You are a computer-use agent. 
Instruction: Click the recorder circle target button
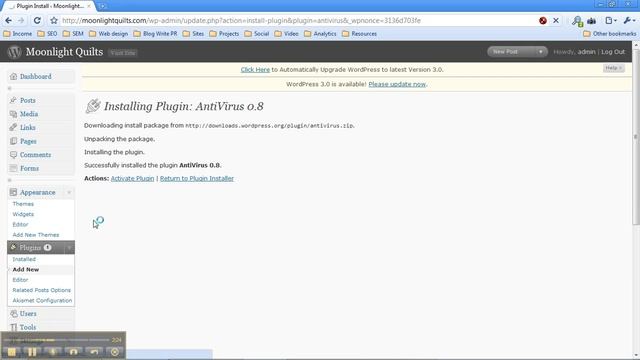(x=115, y=352)
